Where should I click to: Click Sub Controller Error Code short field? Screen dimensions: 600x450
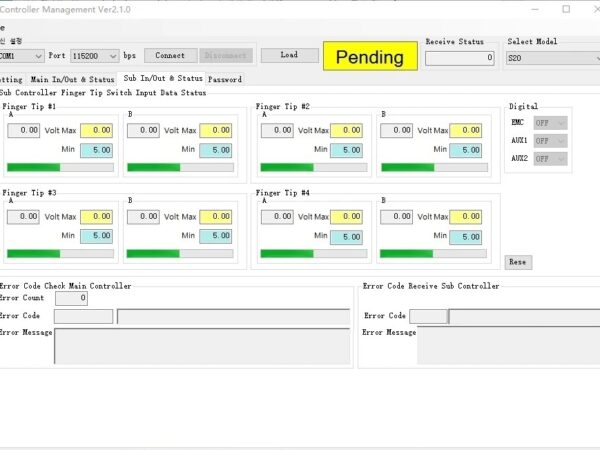tap(429, 316)
